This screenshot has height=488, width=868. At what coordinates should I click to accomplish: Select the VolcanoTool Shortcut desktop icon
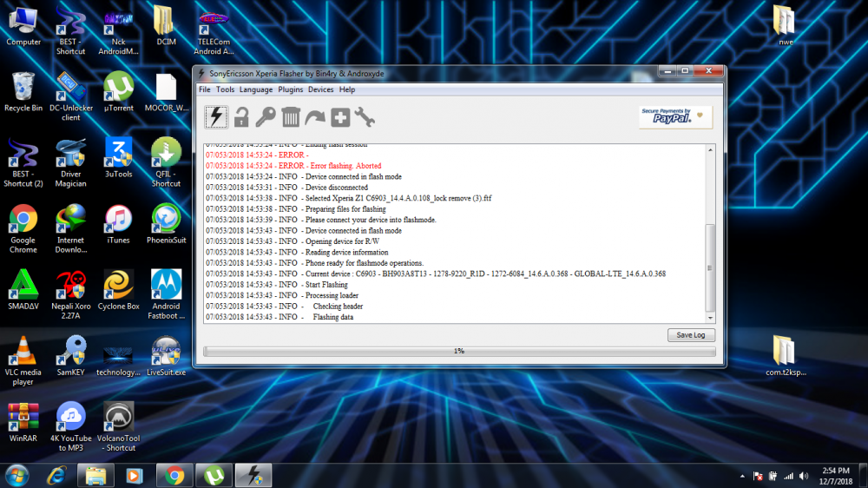(x=118, y=426)
